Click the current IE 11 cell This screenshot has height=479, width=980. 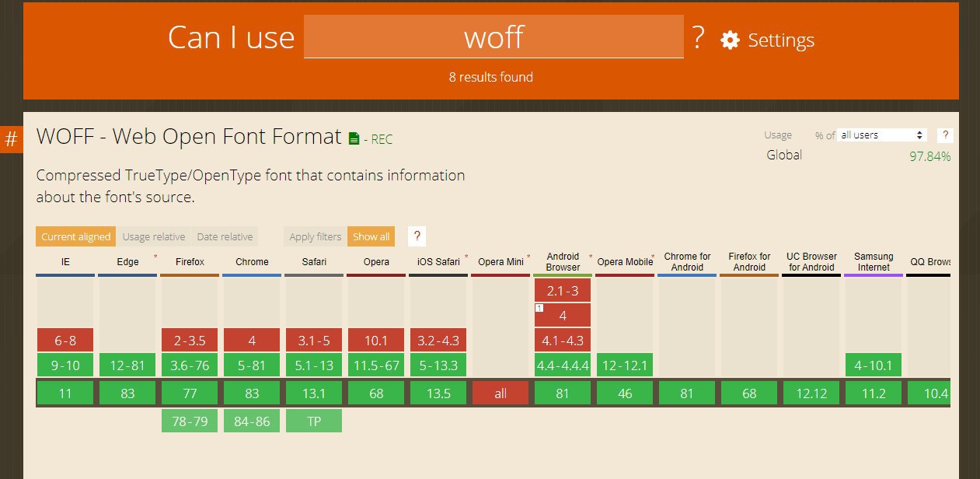pyautogui.click(x=65, y=393)
